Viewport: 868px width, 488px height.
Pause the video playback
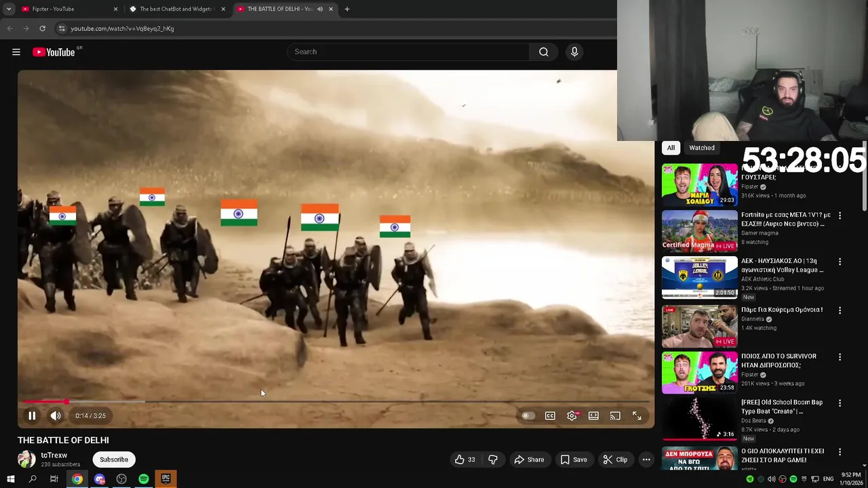pyautogui.click(x=32, y=415)
